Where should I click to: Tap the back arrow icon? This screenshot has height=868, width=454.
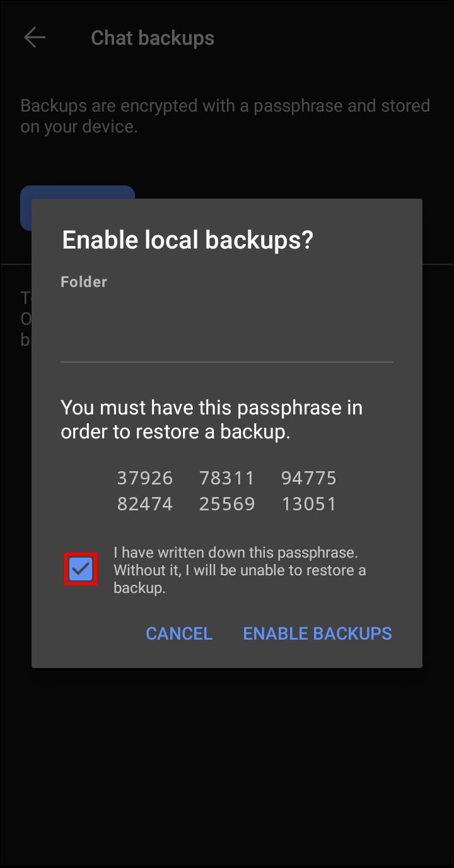(35, 38)
